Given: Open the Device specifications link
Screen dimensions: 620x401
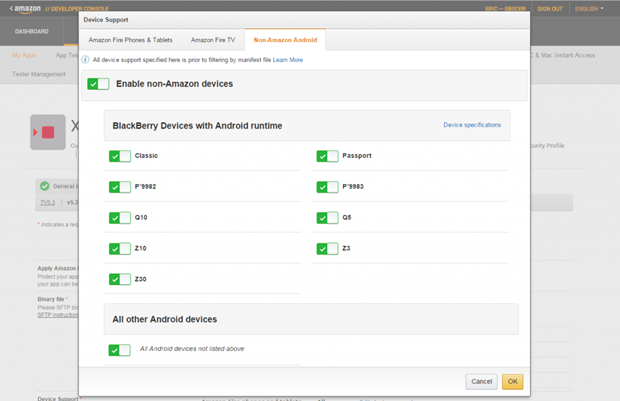Looking at the screenshot, I should pos(472,125).
